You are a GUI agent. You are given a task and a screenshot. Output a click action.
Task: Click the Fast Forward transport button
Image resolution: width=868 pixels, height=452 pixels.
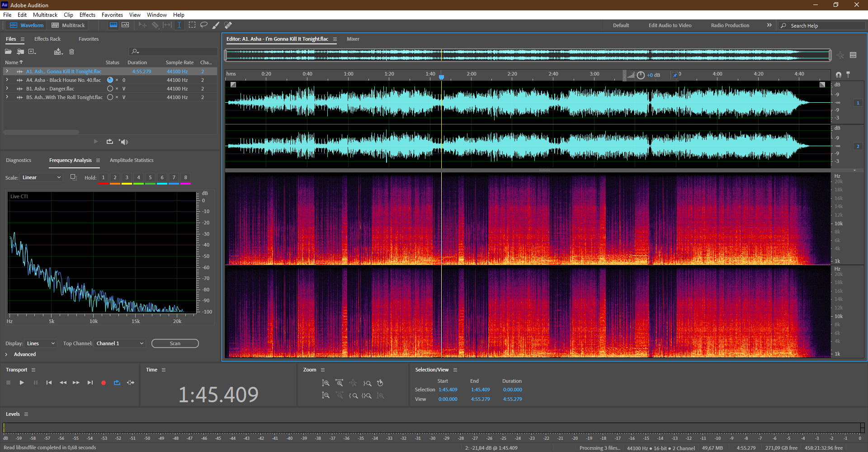point(76,383)
